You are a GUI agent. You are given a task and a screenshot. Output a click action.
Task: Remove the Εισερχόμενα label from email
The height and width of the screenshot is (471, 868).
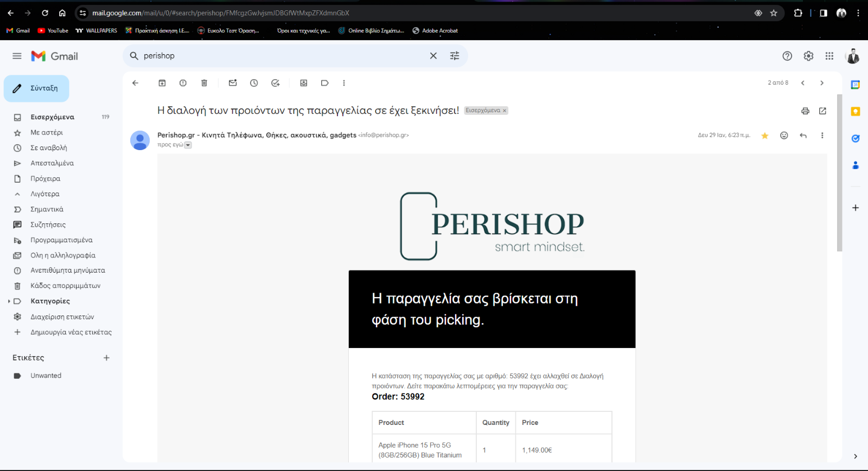pos(505,111)
